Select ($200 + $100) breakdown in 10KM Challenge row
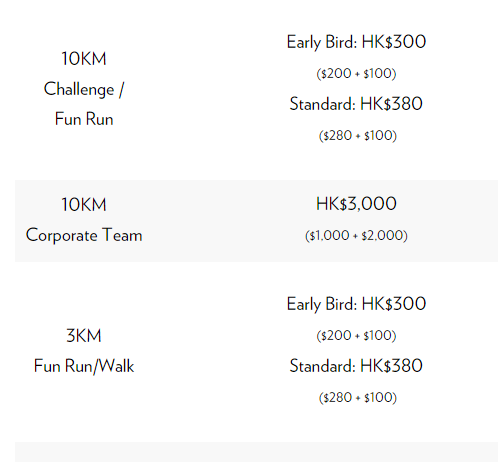This screenshot has height=462, width=498. pos(356,73)
